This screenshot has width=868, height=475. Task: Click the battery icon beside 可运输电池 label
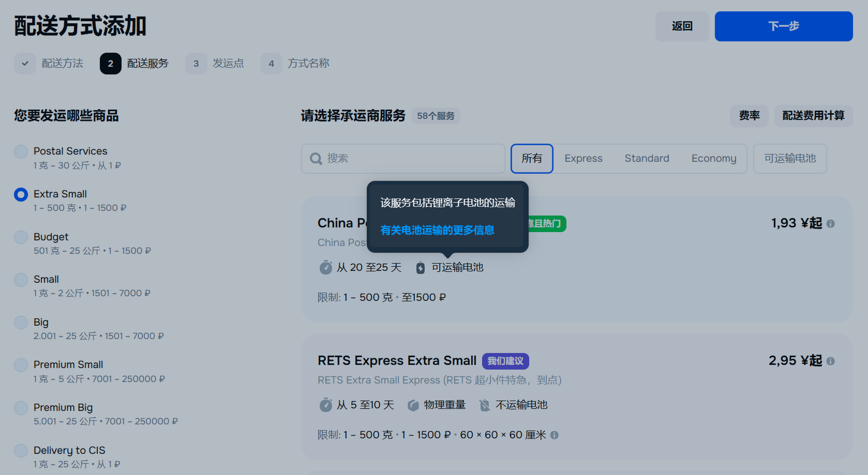pos(421,268)
